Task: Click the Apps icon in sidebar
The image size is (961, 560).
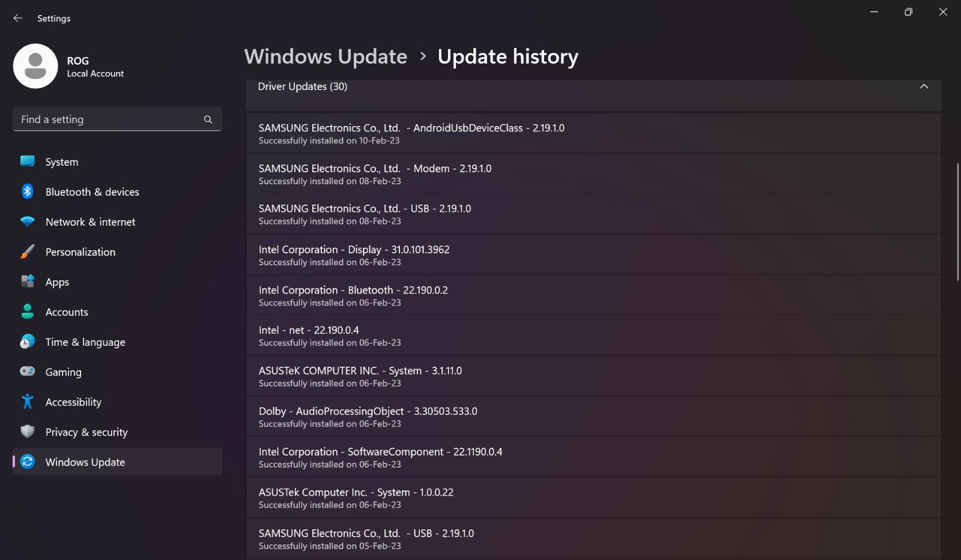Action: (x=28, y=282)
